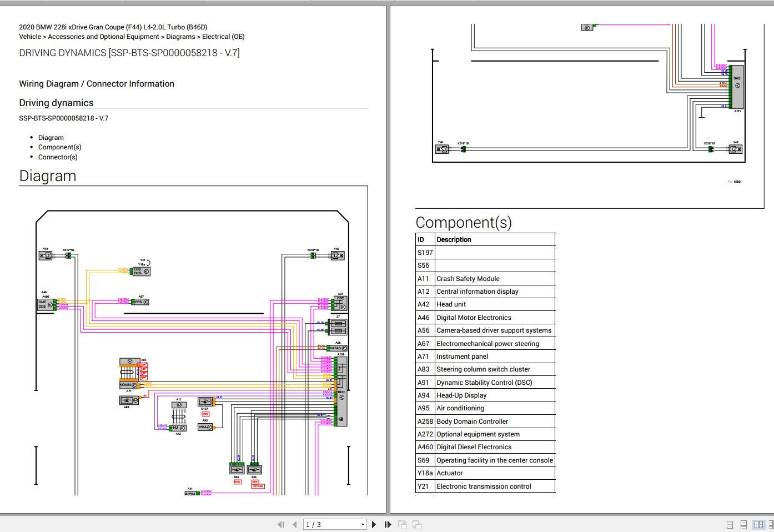Image resolution: width=774 pixels, height=532 pixels.
Task: Click the S69 switch symbol in the diagram
Action: coord(237,469)
